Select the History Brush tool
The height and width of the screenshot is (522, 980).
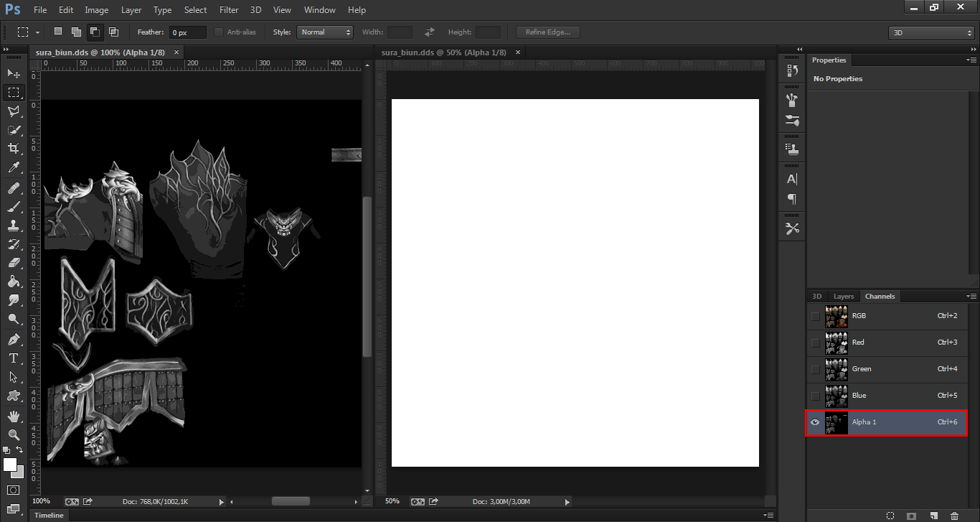click(14, 244)
